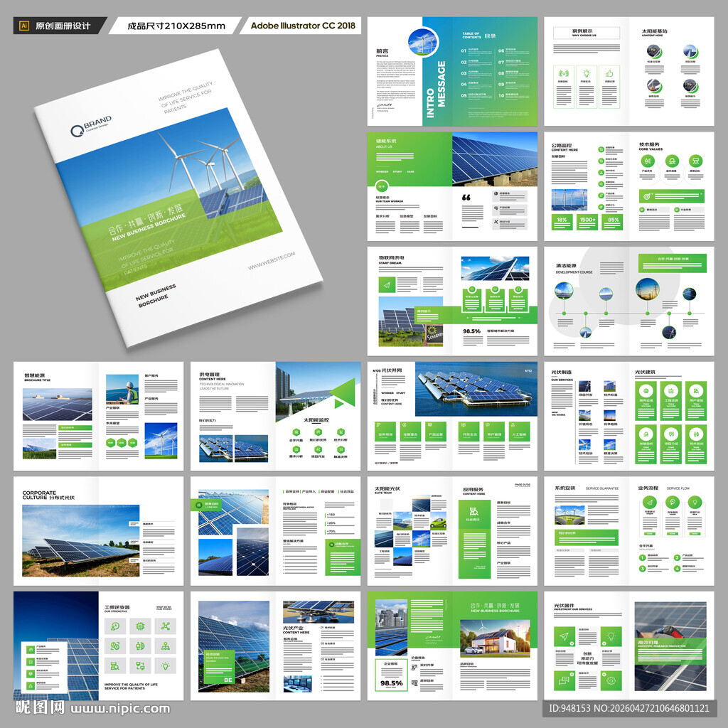Click the gear tile on the 光伏器件 page
This screenshot has height=728, width=728.
611,680
